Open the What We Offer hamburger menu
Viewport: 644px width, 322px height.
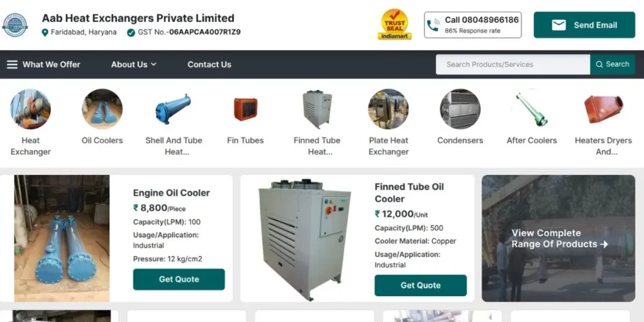point(43,65)
